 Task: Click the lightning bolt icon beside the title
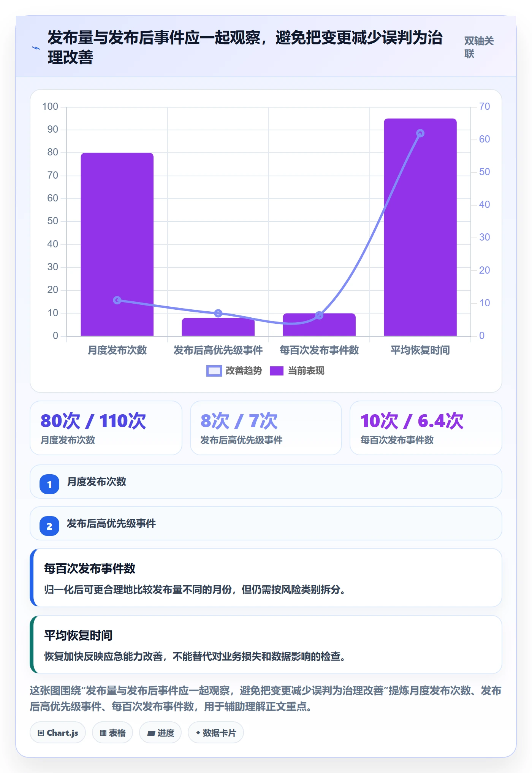pos(36,48)
